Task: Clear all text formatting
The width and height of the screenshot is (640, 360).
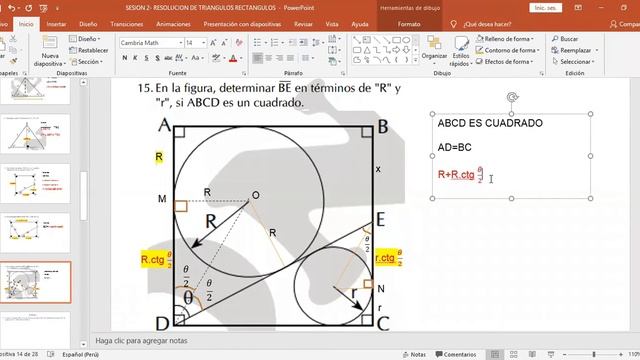Action: coord(239,43)
